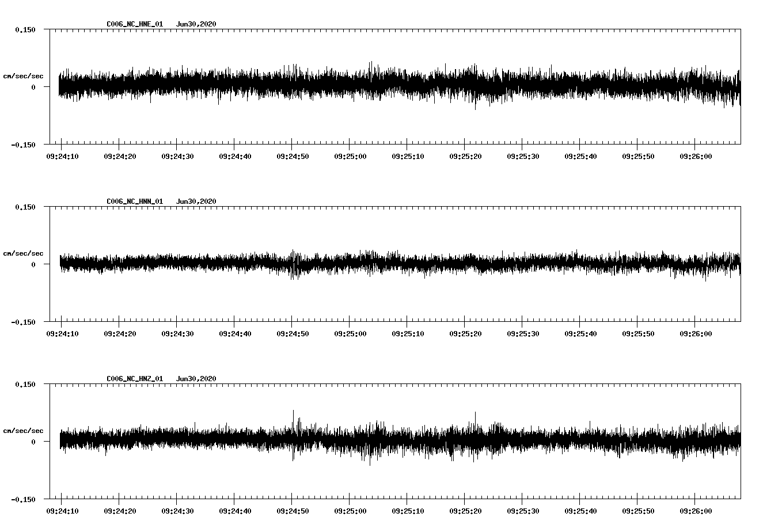Click the 09:24:20 time label under the HNE plot
782x532 pixels.
point(120,157)
